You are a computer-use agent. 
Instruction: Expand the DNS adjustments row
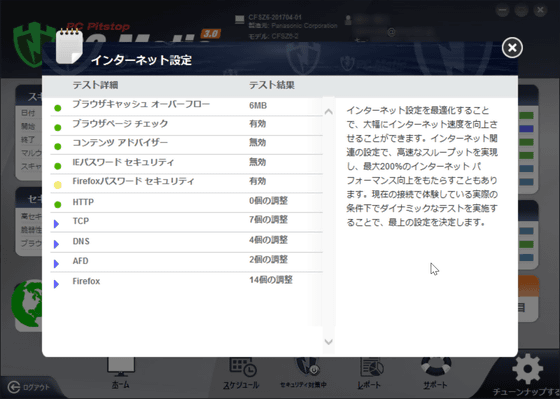(x=56, y=244)
